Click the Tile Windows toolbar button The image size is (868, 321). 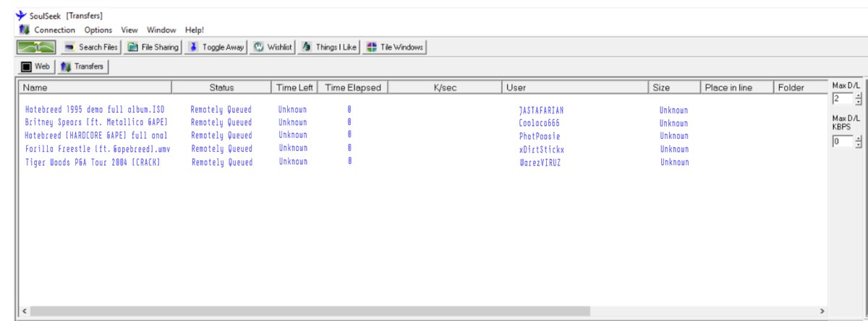coord(395,47)
